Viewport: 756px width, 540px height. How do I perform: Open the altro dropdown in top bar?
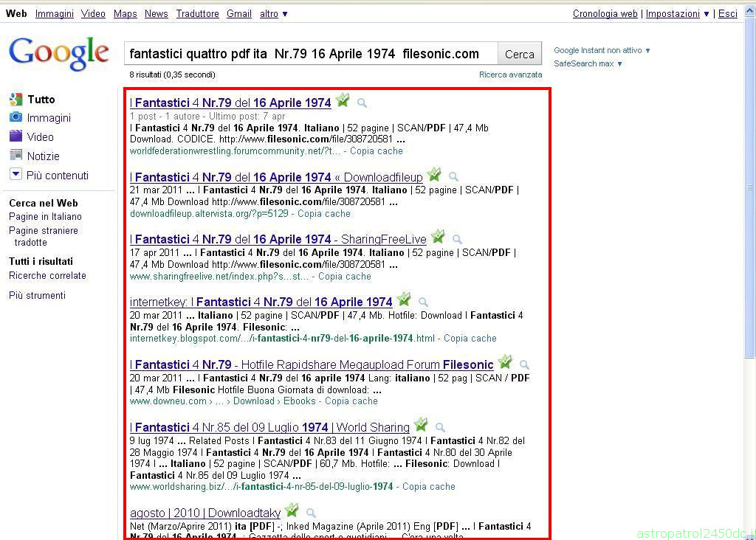[x=273, y=14]
